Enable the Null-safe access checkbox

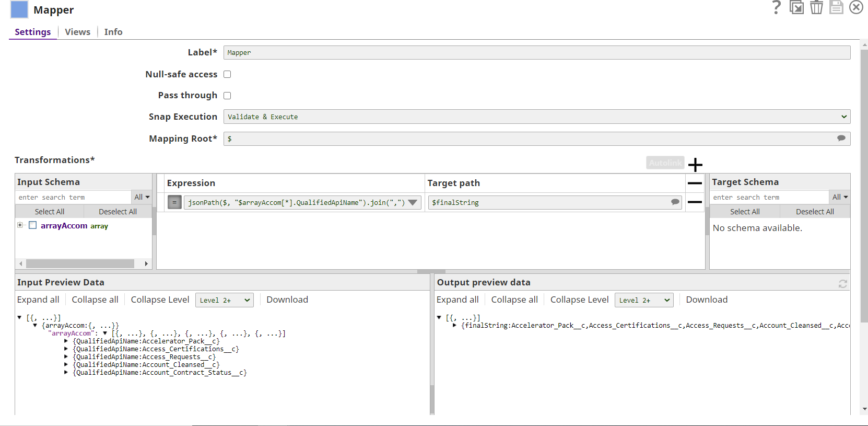coord(227,74)
